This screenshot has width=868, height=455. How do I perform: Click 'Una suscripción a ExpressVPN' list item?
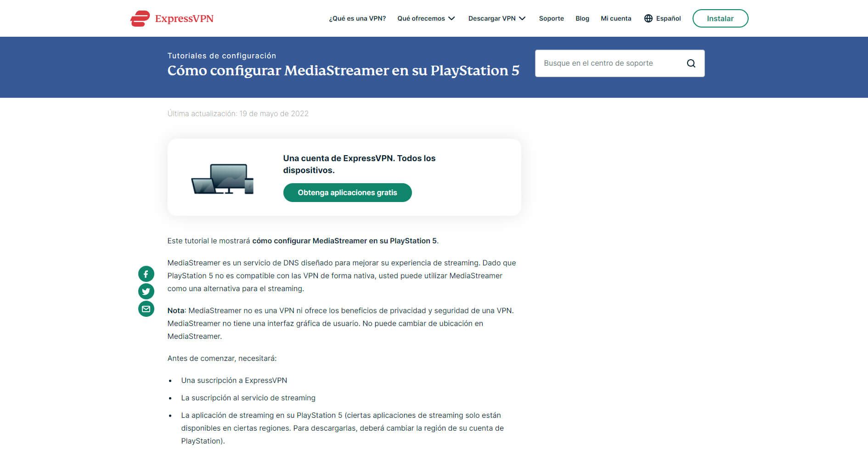(234, 380)
